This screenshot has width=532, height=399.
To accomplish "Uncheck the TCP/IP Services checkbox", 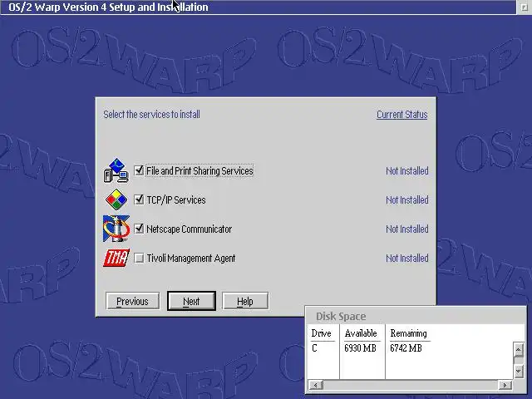I will pyautogui.click(x=139, y=199).
